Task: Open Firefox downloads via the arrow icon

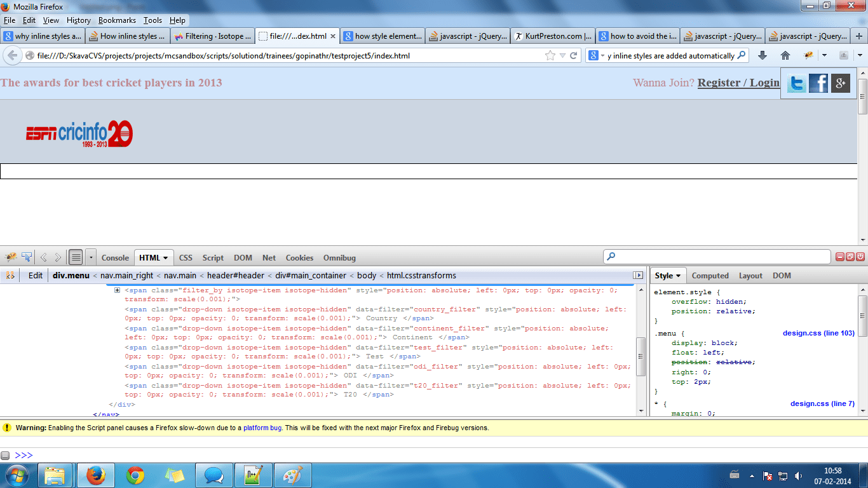Action: 762,55
